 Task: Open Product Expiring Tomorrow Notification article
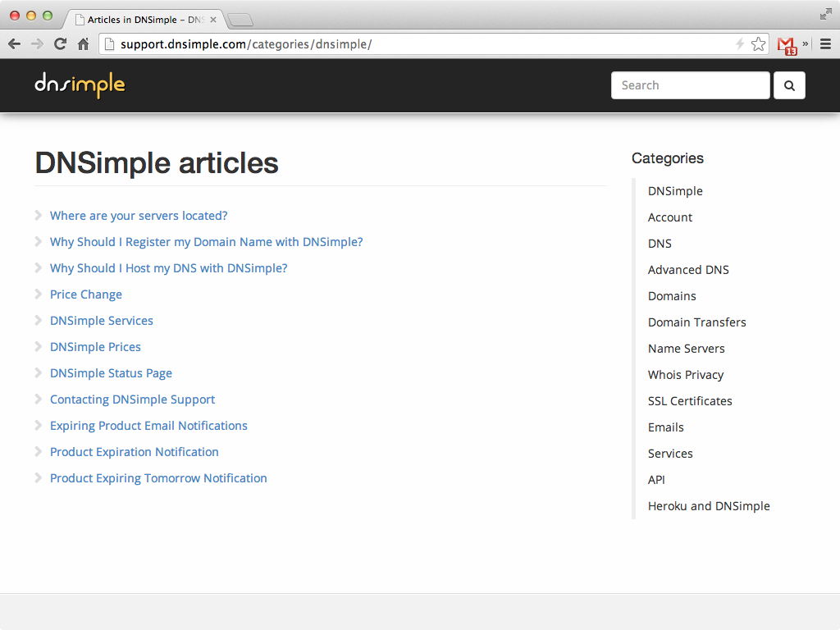(x=158, y=478)
